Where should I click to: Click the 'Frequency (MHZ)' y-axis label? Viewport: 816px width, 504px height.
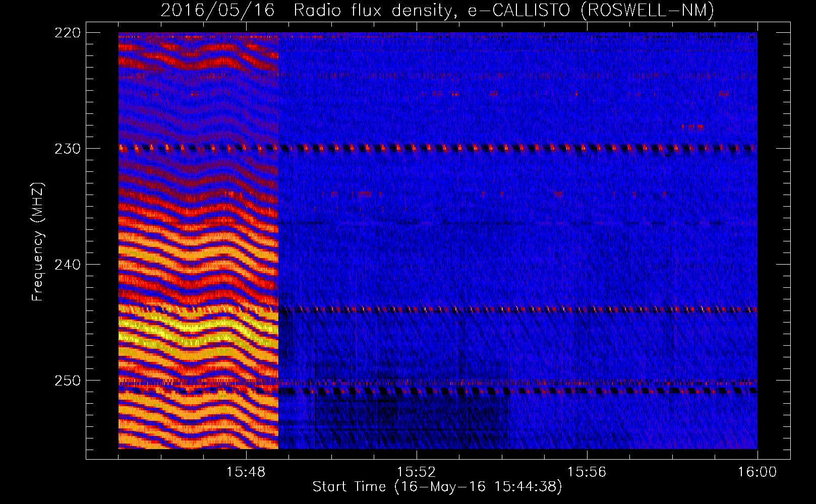click(x=38, y=242)
